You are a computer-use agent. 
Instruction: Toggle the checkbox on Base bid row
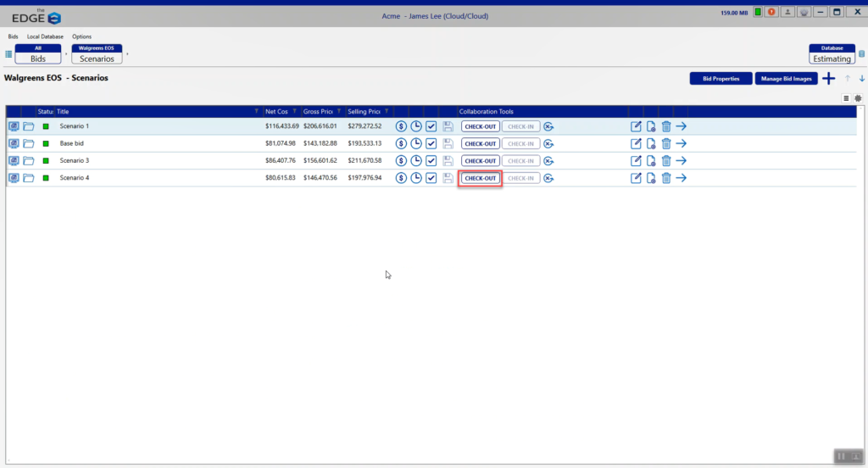[x=431, y=143]
